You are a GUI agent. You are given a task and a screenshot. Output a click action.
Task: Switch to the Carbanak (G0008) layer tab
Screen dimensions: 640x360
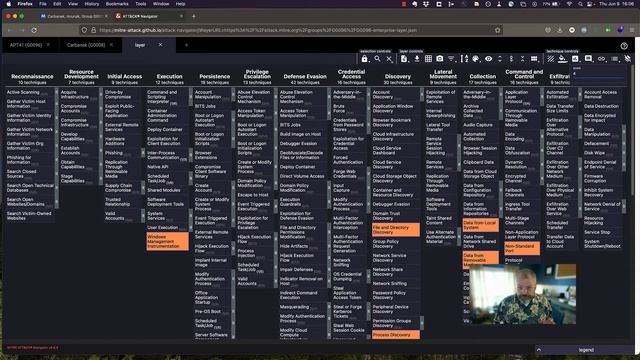86,45
